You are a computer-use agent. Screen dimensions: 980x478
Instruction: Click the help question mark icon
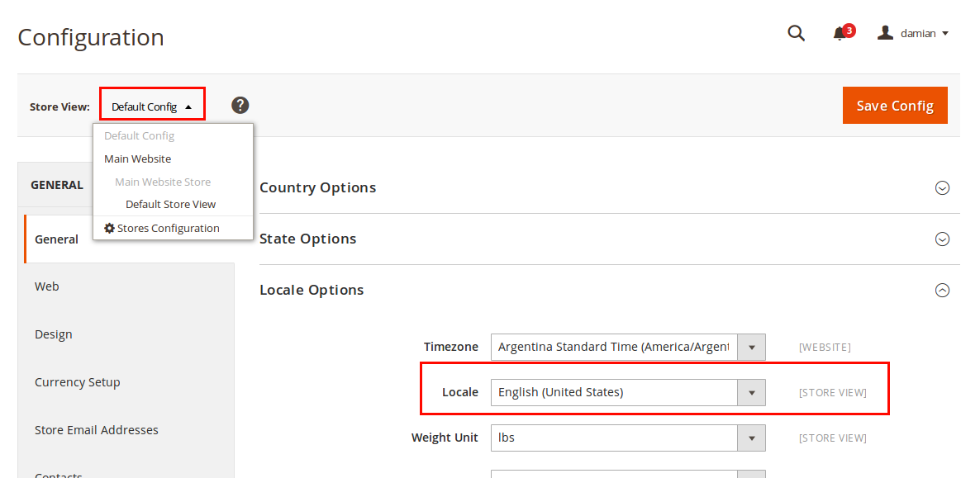coord(240,105)
